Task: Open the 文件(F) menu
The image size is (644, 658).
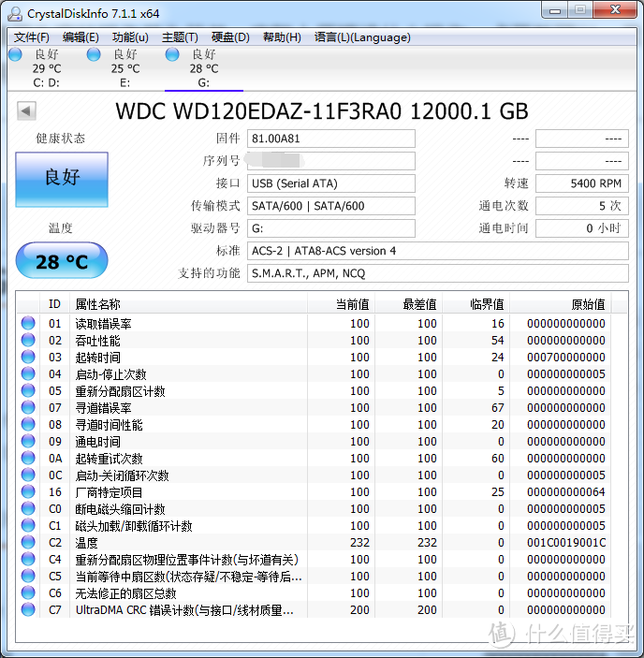Action: pyautogui.click(x=32, y=37)
